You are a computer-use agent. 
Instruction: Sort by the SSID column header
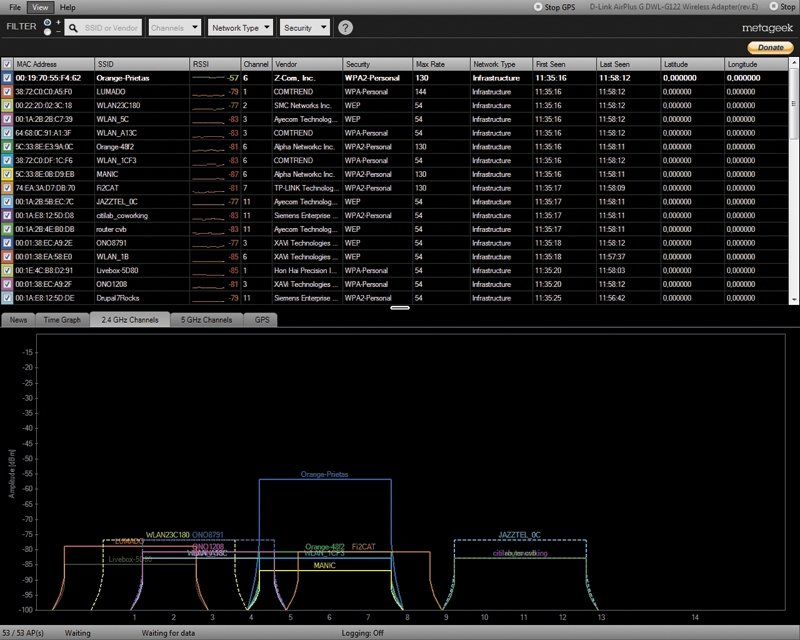[x=142, y=64]
